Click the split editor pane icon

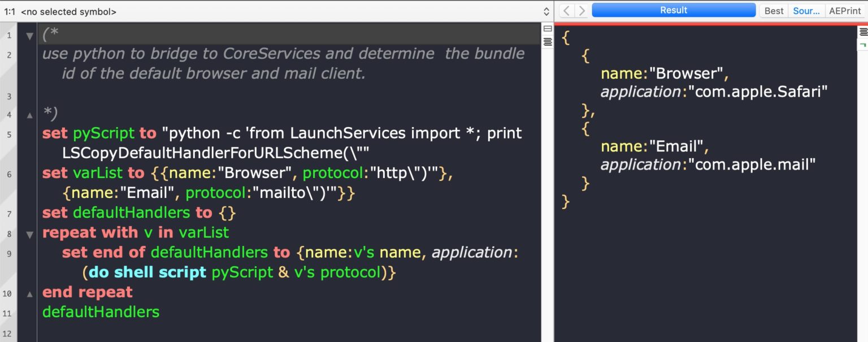547,29
